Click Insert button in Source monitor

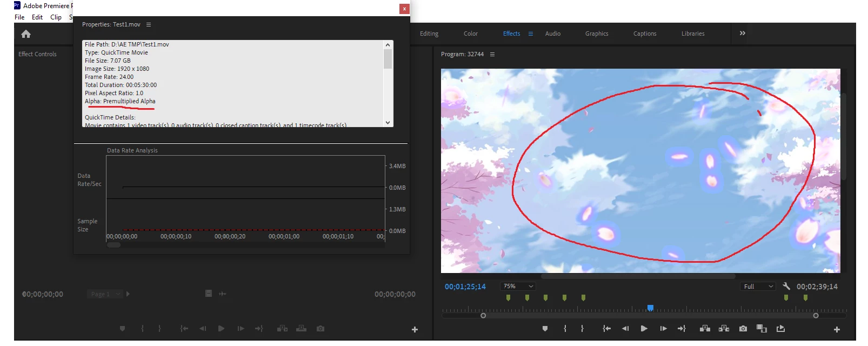pos(282,328)
